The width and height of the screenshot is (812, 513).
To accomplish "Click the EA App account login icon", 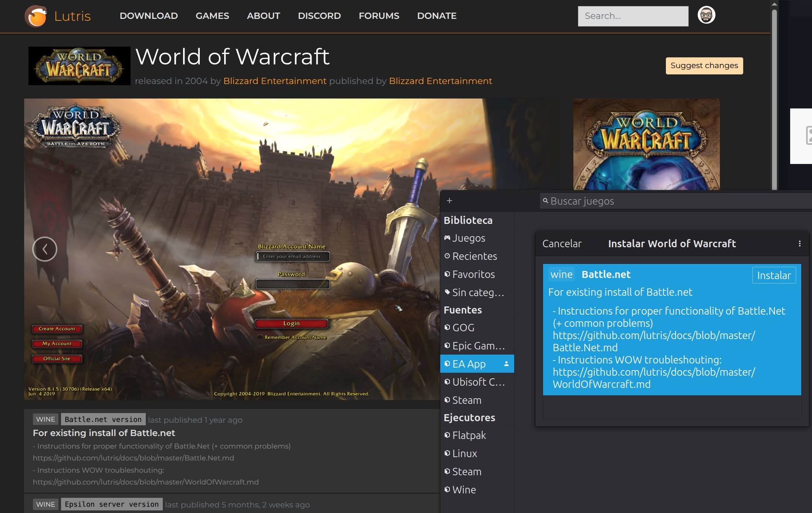I will click(506, 364).
